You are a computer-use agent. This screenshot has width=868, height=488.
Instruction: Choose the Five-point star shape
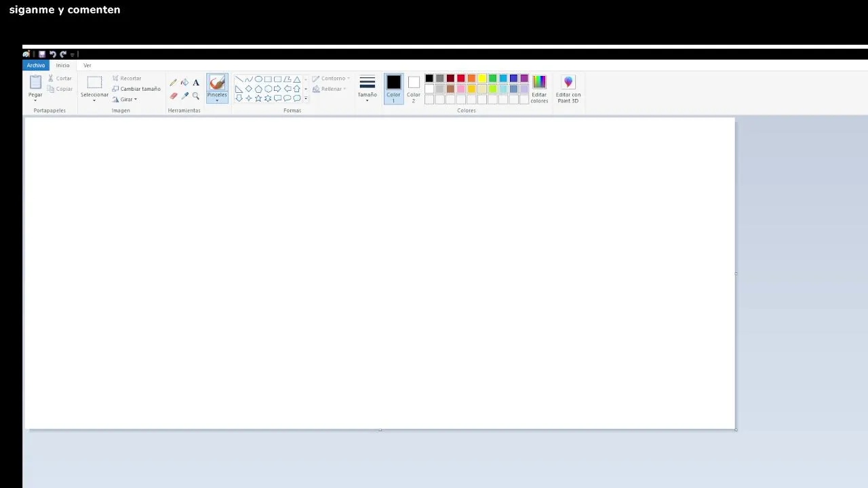tap(258, 98)
